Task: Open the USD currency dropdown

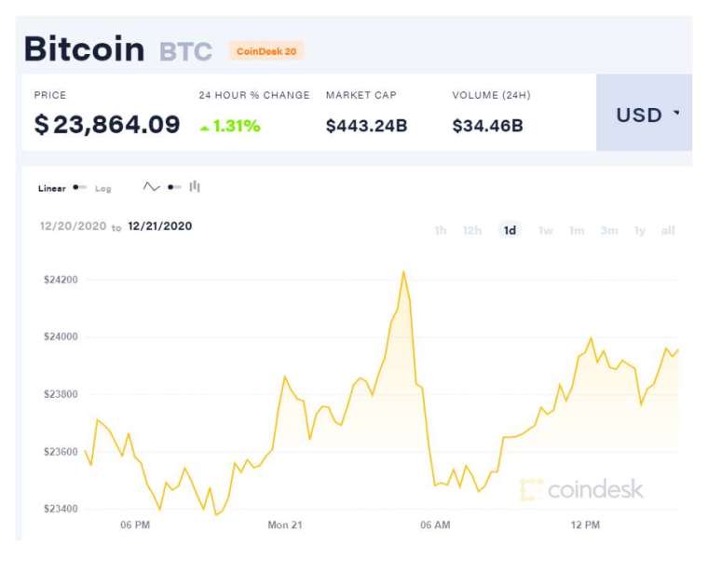Action: [644, 113]
